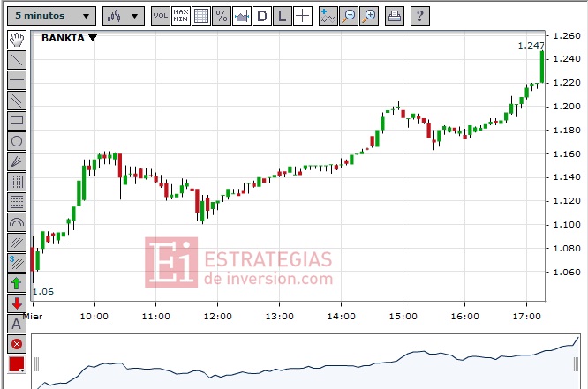Open the red drawing color swatch
The width and height of the screenshot is (588, 389).
click(17, 364)
